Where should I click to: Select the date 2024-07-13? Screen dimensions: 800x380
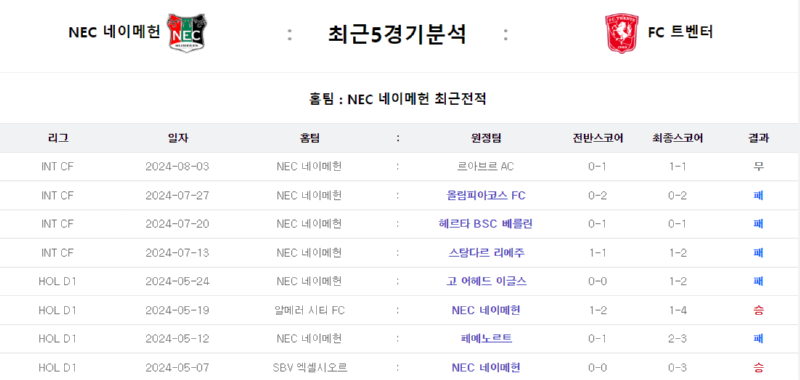(x=178, y=252)
